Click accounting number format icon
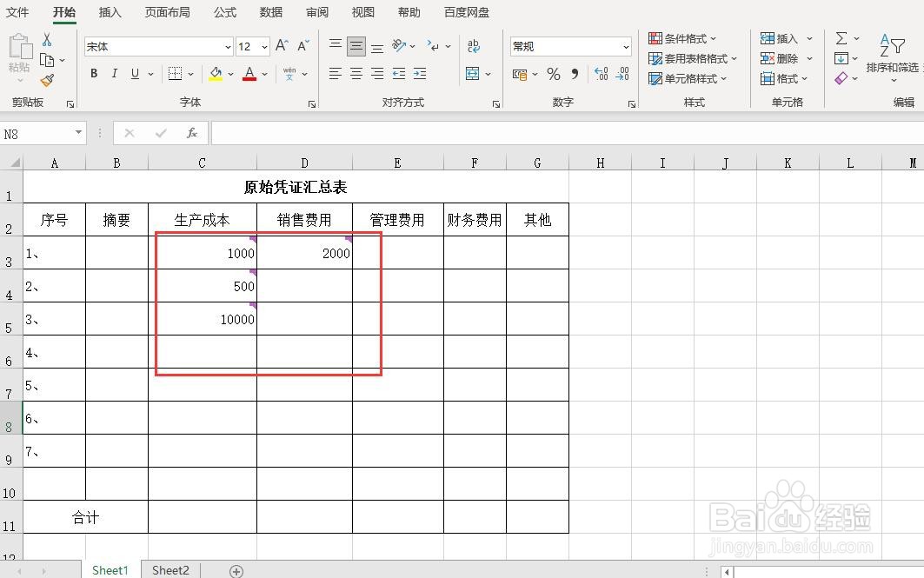 point(519,74)
